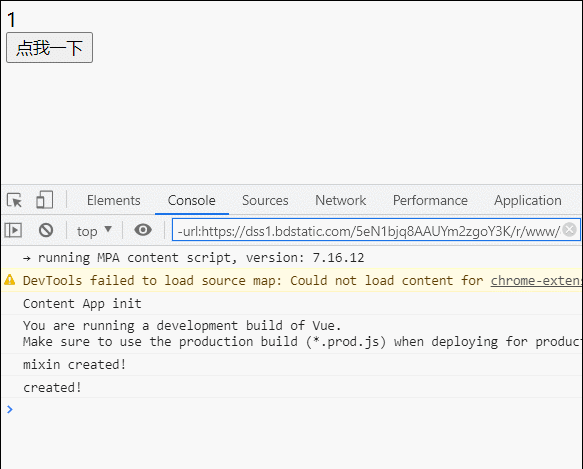
Task: Toggle the live expression eye icon
Action: coord(143,230)
